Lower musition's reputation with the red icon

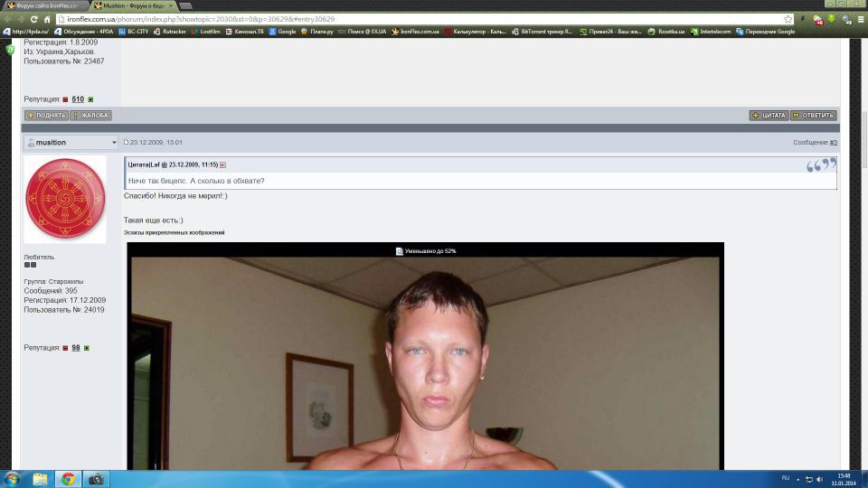[65, 348]
